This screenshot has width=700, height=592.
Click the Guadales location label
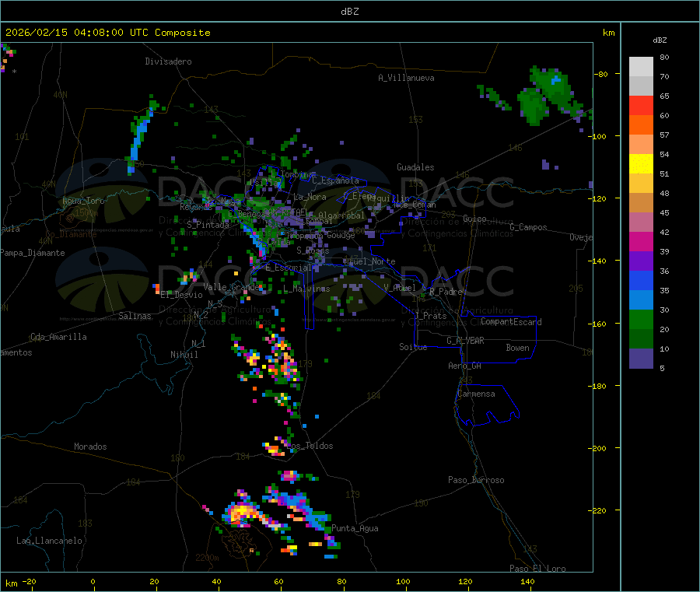point(415,167)
